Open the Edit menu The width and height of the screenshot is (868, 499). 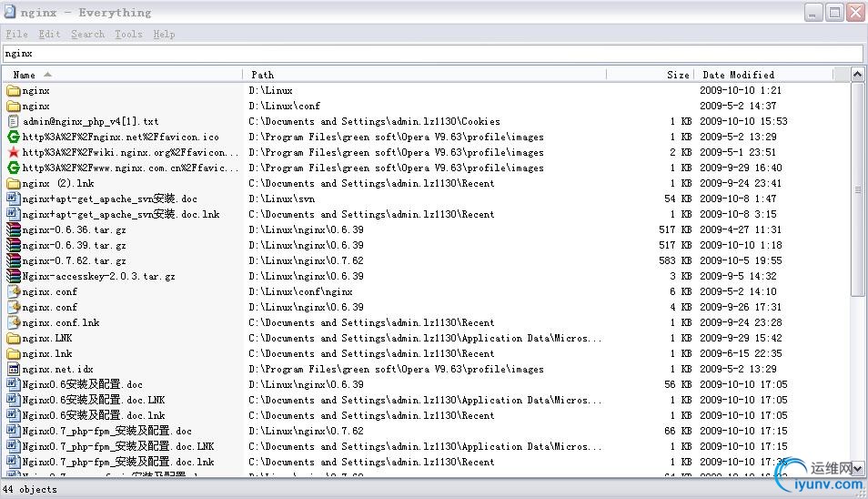click(x=49, y=35)
